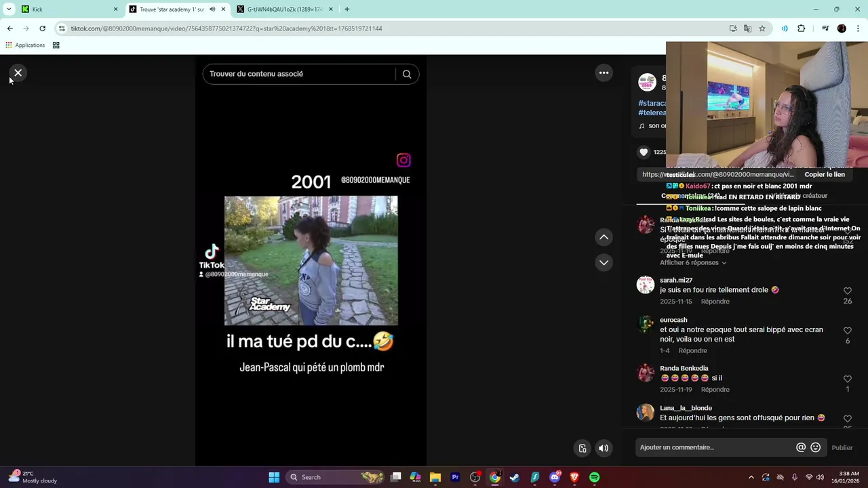The image size is (868, 488).
Task: Open the three-dots more options menu
Action: (x=604, y=73)
